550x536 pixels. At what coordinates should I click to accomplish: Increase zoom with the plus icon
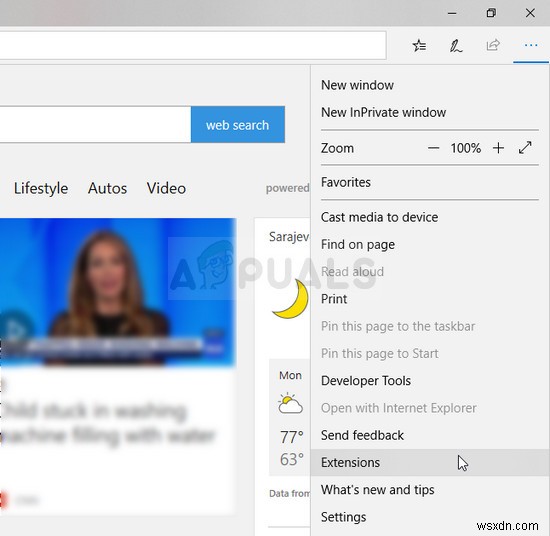pos(498,148)
